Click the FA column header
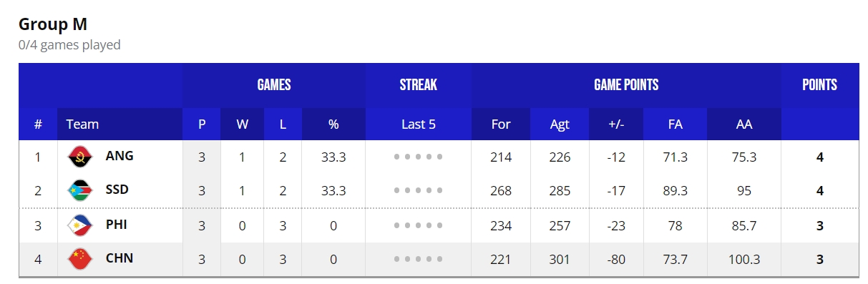 tap(675, 124)
